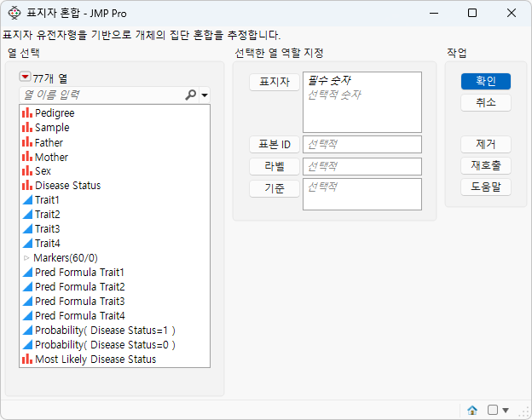The image size is (532, 420).
Task: Select the Pred Formula Trait1 column name
Action: coord(80,273)
